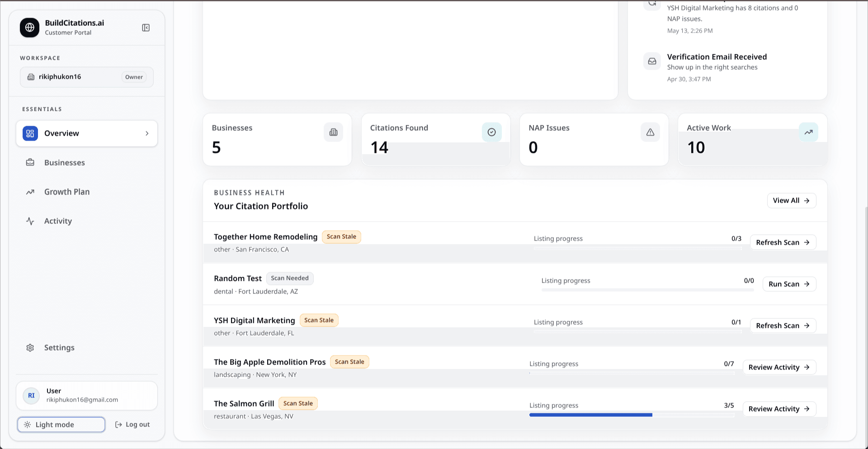Click the Your Citation Portfolio heading

(261, 206)
